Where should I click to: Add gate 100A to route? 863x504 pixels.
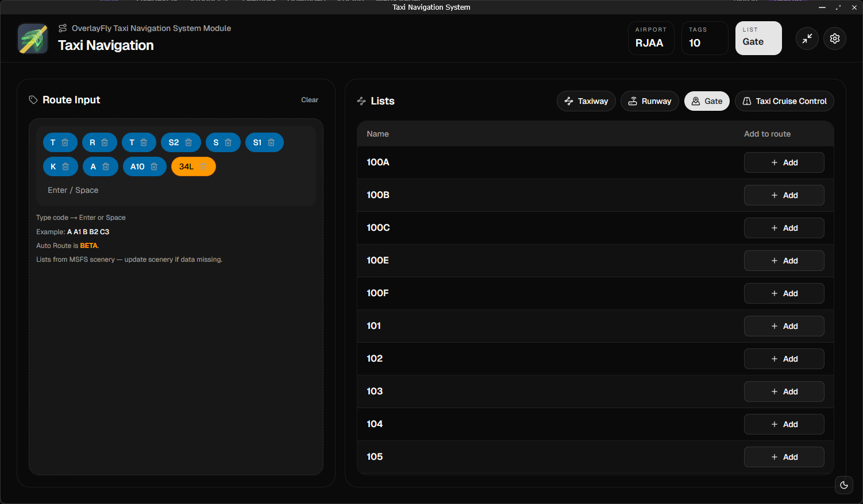pyautogui.click(x=784, y=162)
